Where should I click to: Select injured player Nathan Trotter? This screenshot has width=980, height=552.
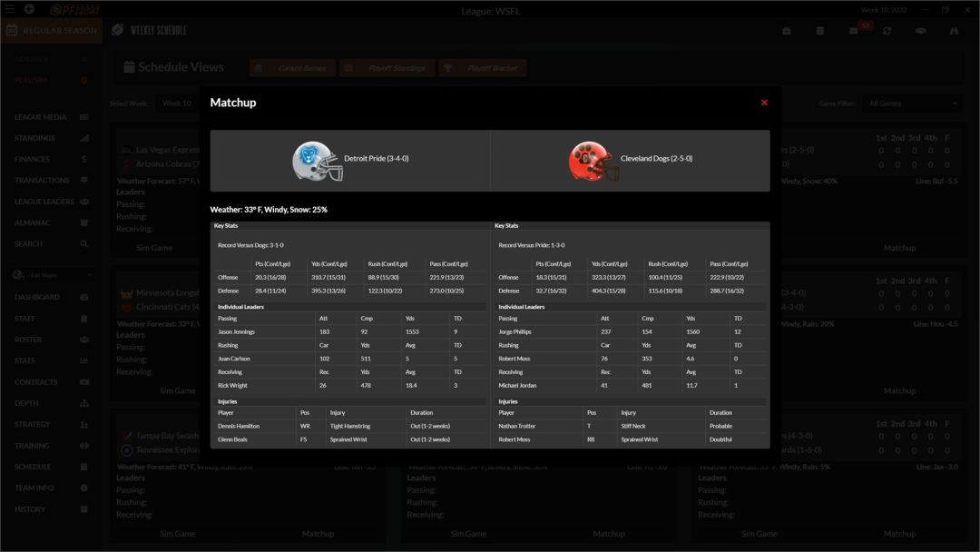point(517,427)
